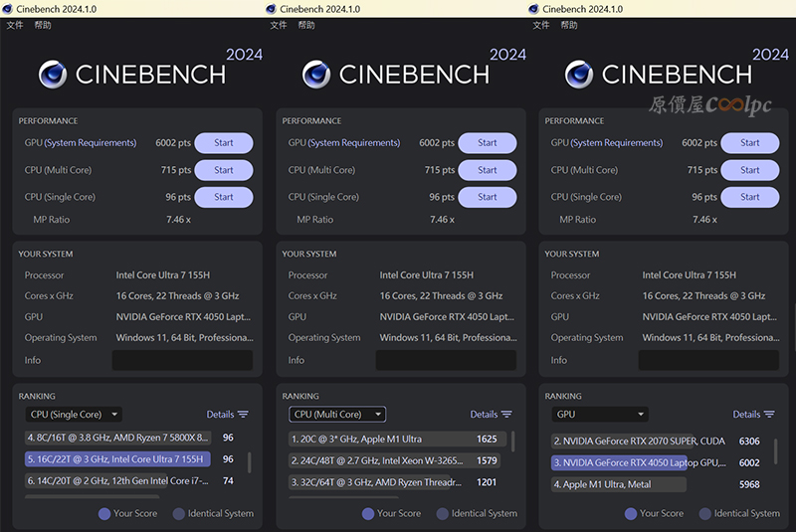
Task: Click the Info field in left window
Action: pyautogui.click(x=182, y=360)
